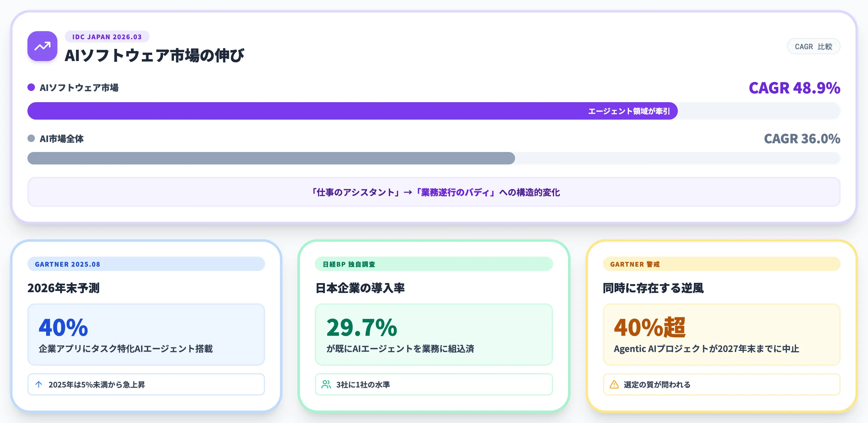Click Agentic AIプロジェクトが2027年末までに中止 text
Screen dimensions: 868x423
706,349
